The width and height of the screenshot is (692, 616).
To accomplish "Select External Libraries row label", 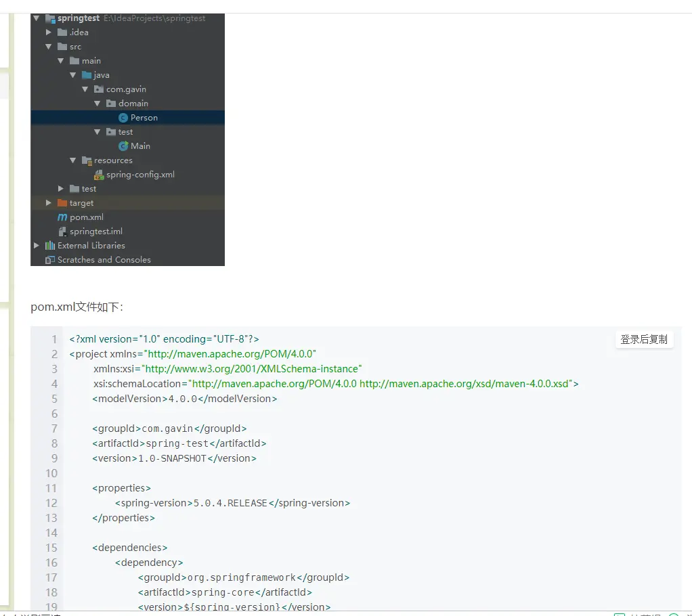I will coord(91,245).
